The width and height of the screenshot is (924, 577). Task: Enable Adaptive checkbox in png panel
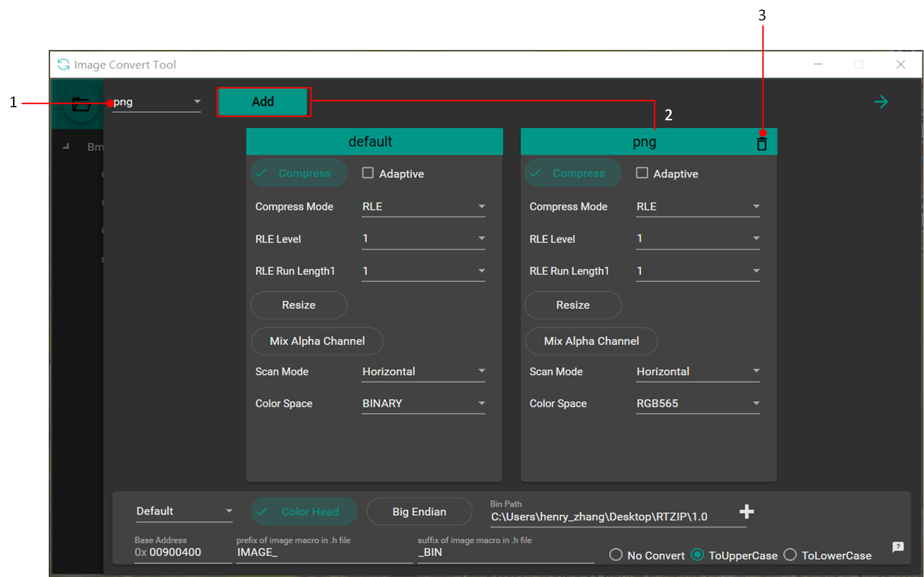642,173
